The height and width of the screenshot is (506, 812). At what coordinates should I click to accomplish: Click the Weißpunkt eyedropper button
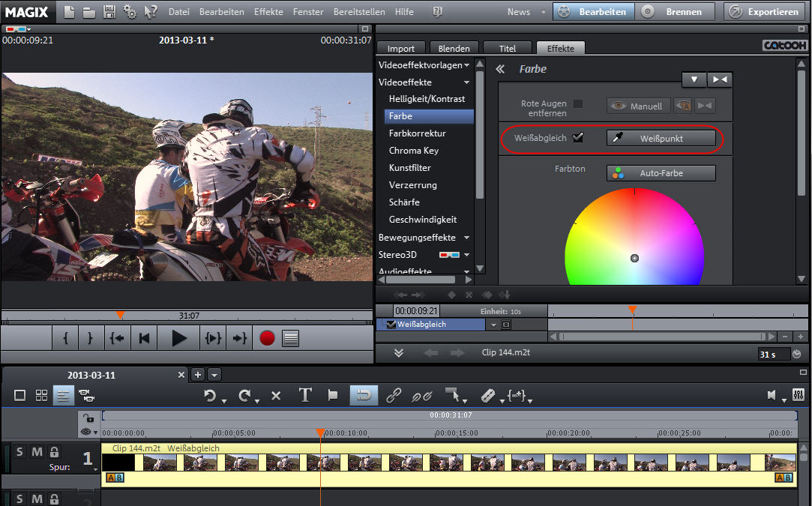[661, 139]
